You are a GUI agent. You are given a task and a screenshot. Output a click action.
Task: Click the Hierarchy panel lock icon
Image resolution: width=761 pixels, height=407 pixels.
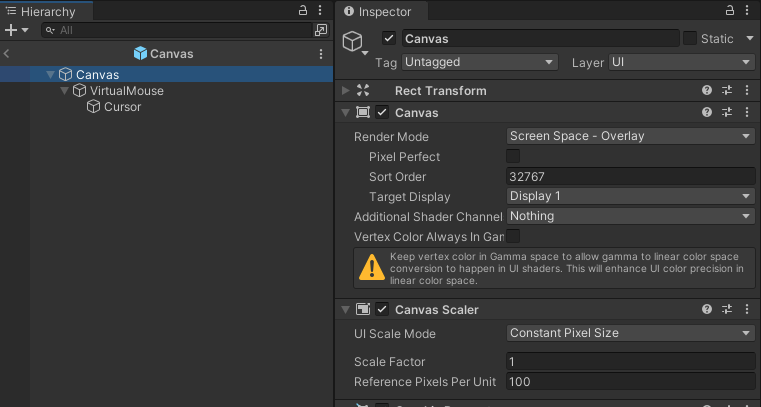303,10
